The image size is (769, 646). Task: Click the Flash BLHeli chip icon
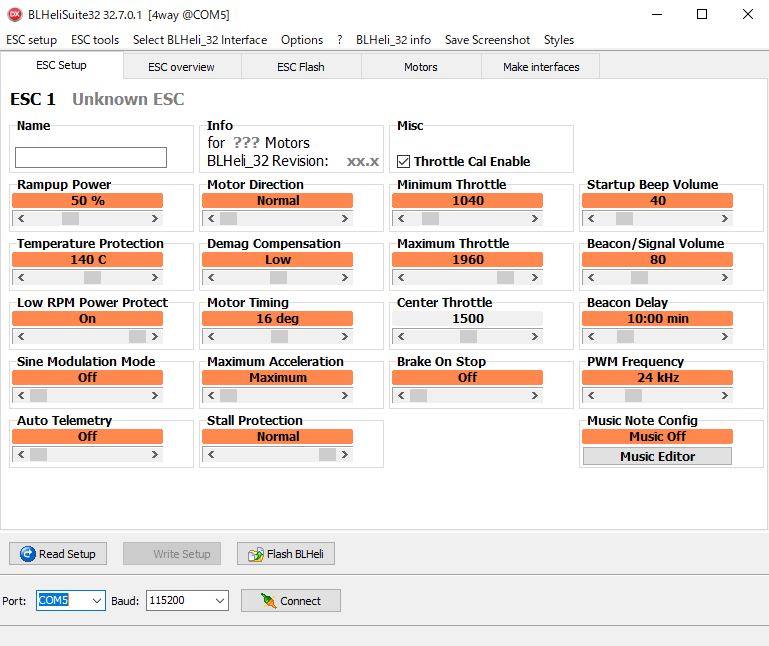click(x=256, y=554)
